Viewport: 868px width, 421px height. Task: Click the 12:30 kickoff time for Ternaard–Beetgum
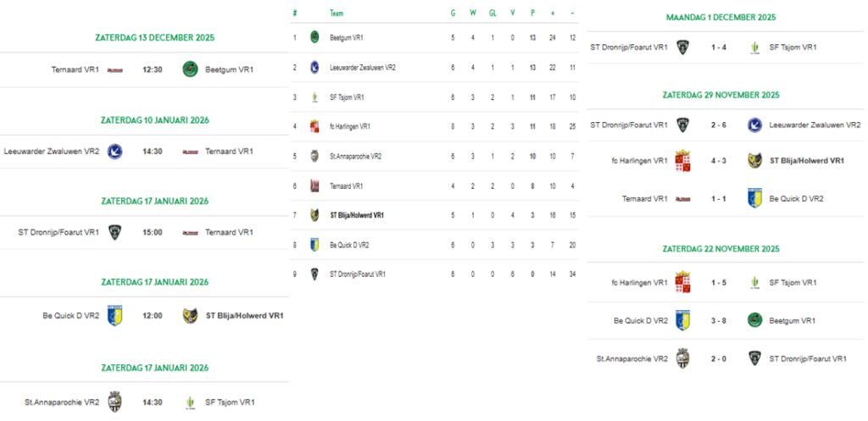pos(153,69)
